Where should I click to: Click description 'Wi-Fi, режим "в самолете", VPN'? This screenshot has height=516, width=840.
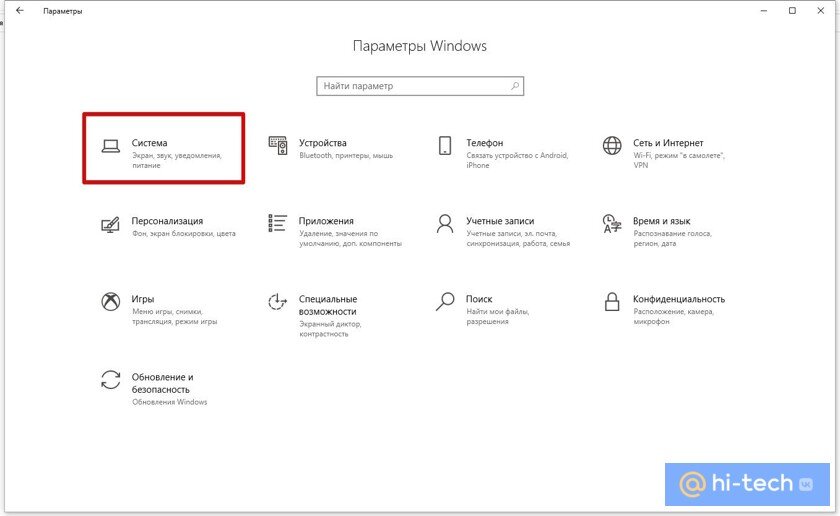679,160
